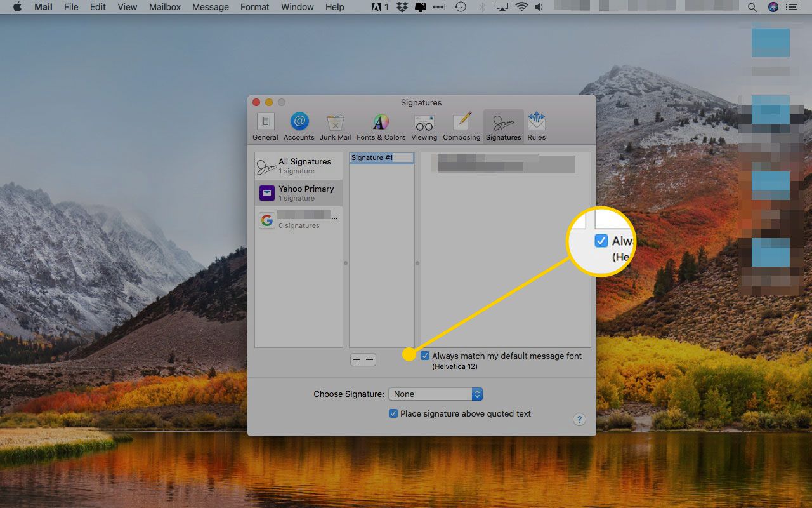Viewport: 812px width, 508px height.
Task: Expand the Choose Signature dropdown
Action: [435, 394]
